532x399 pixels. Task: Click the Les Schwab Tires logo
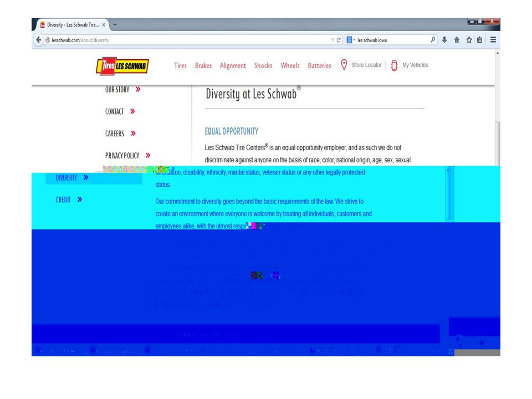pos(122,65)
